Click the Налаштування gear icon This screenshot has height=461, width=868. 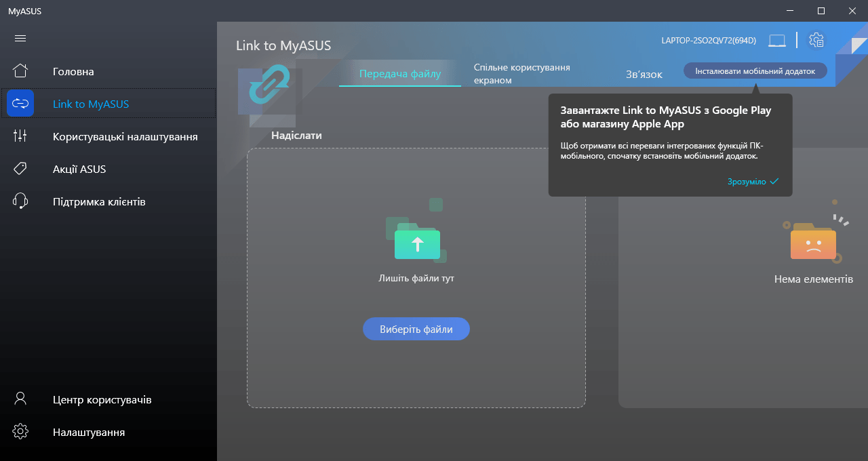coord(20,431)
